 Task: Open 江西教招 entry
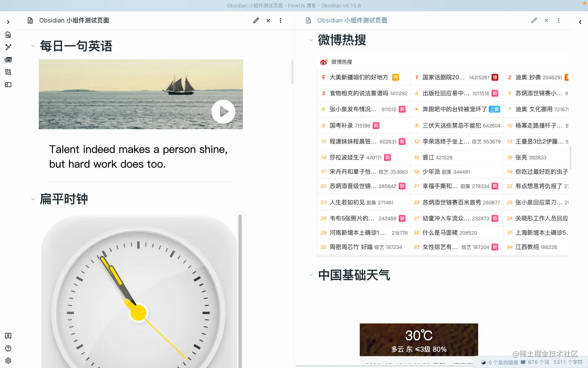(x=527, y=247)
